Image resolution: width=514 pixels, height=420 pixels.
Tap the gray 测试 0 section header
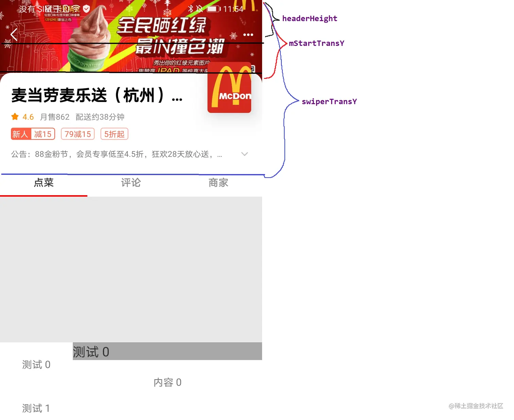(x=167, y=351)
